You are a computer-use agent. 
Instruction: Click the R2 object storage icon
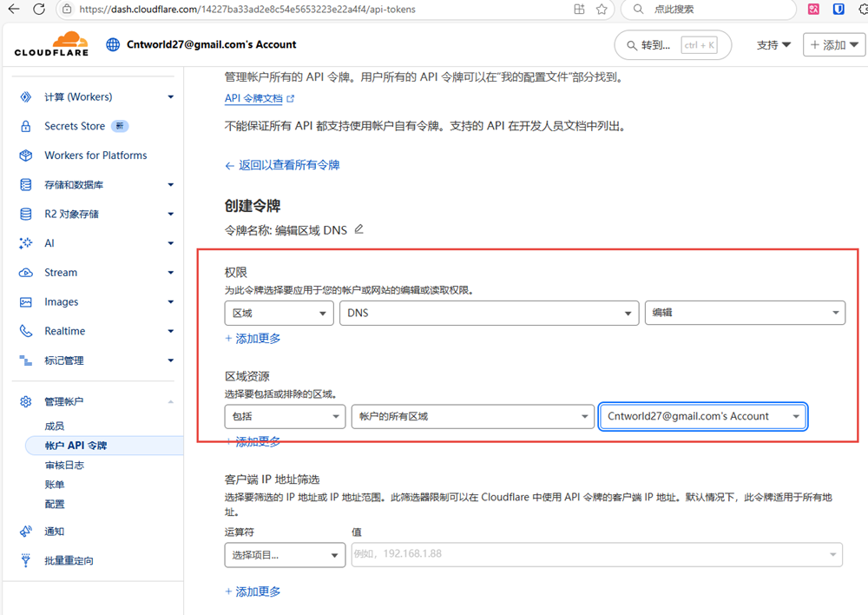25,214
